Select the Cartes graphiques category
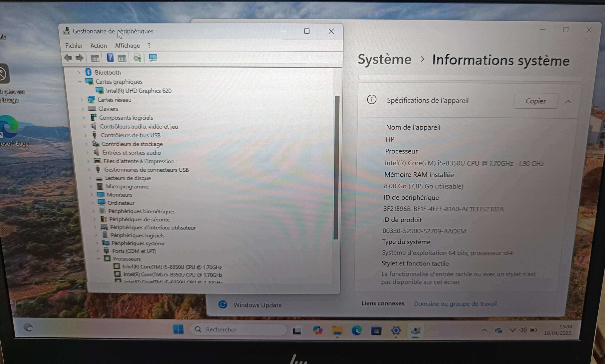Image resolution: width=605 pixels, height=364 pixels. (119, 82)
